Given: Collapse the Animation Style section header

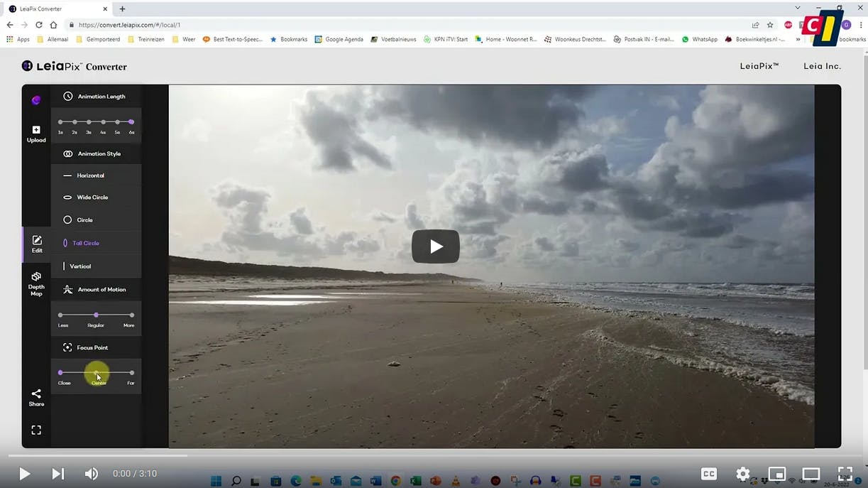Looking at the screenshot, I should (96, 153).
